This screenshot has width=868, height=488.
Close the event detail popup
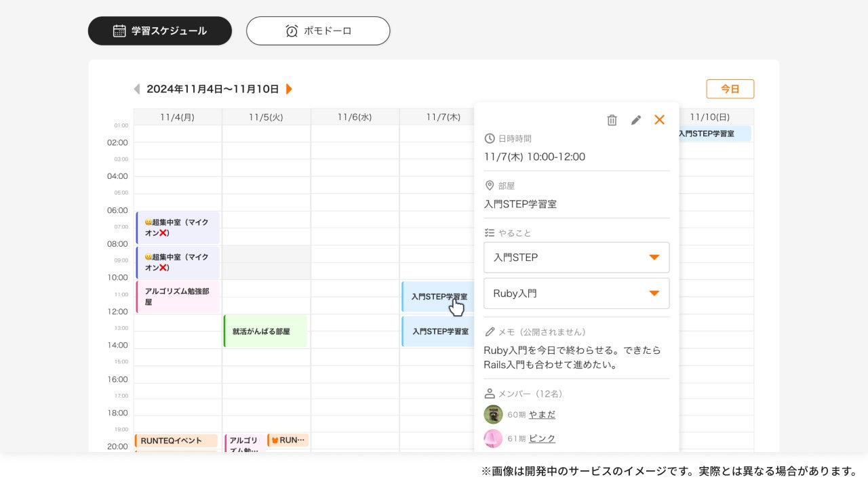coord(659,120)
